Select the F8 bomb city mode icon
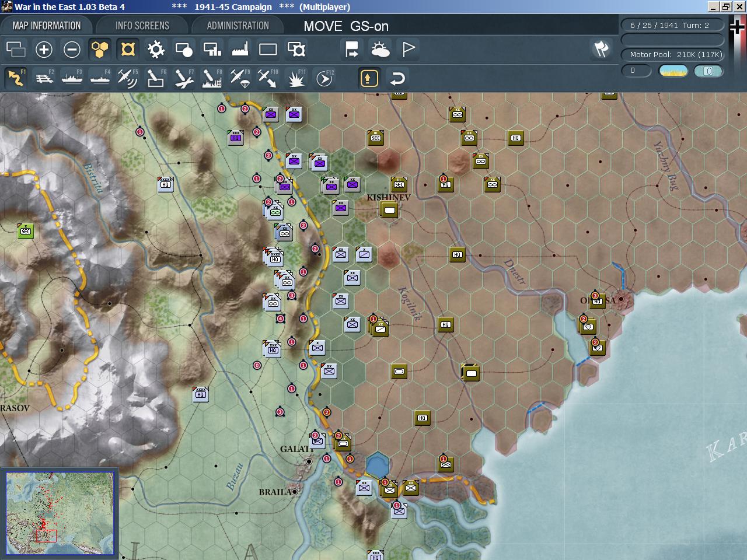 click(212, 78)
